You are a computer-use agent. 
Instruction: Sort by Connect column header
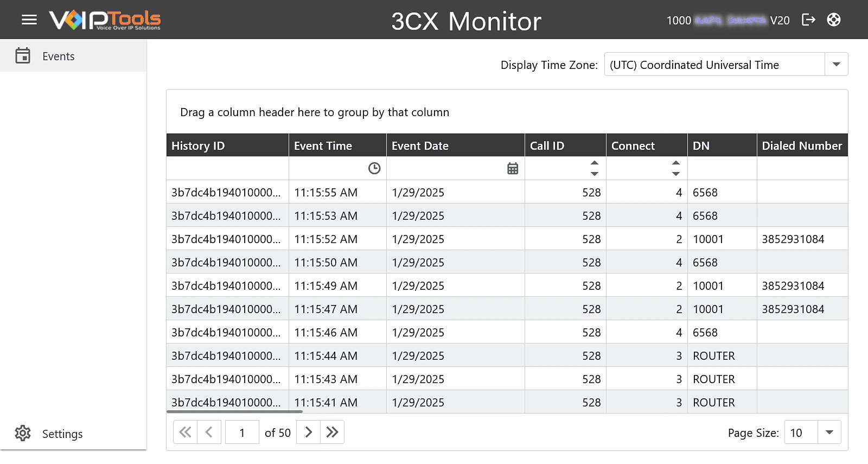coord(647,145)
